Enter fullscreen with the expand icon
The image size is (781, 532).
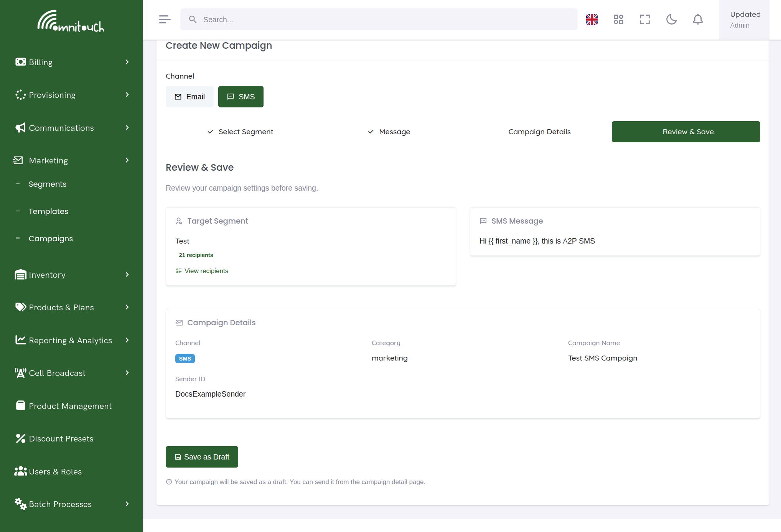[x=645, y=20]
